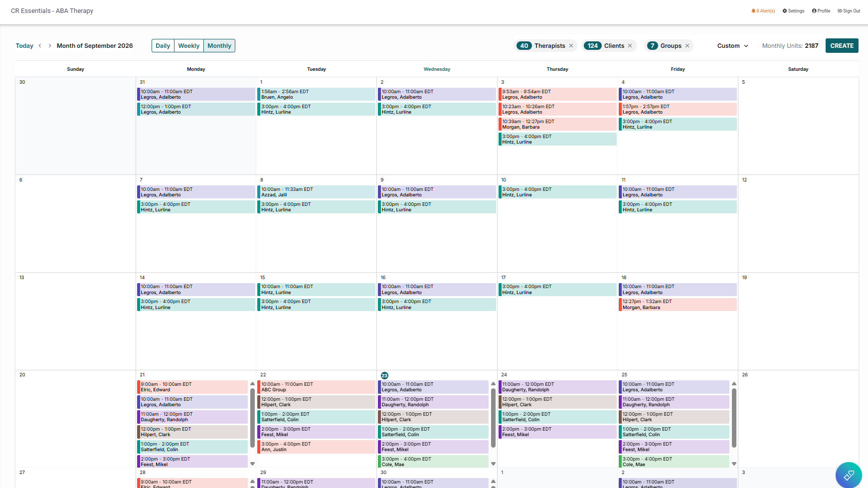Switch to Weekly calendar view
Viewport: 868px width, 488px height.
[x=189, y=46]
